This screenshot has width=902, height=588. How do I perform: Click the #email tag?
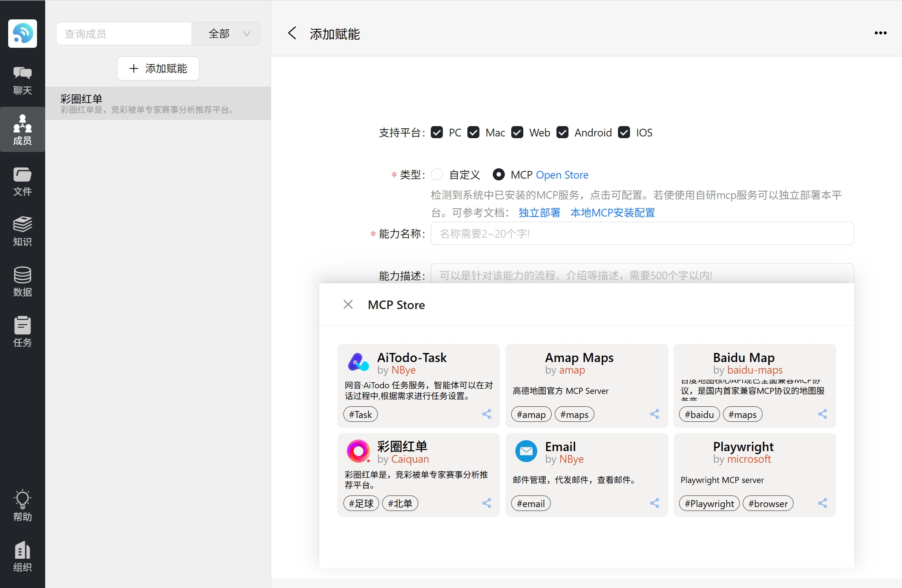(x=531, y=503)
